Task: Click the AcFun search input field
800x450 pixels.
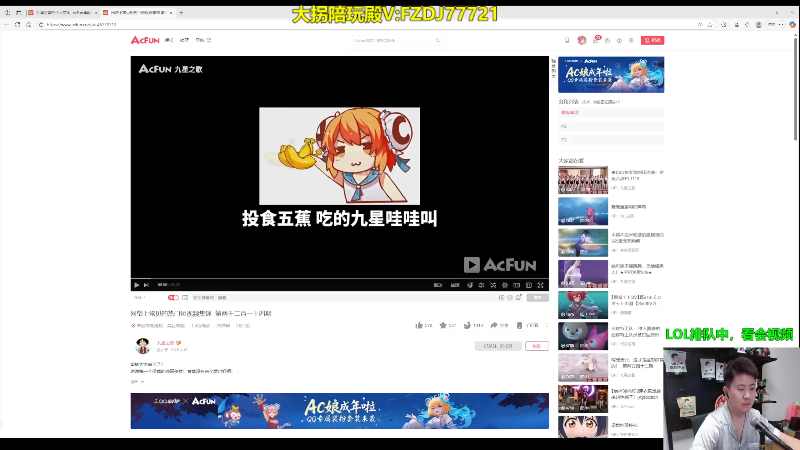Action: (x=393, y=40)
